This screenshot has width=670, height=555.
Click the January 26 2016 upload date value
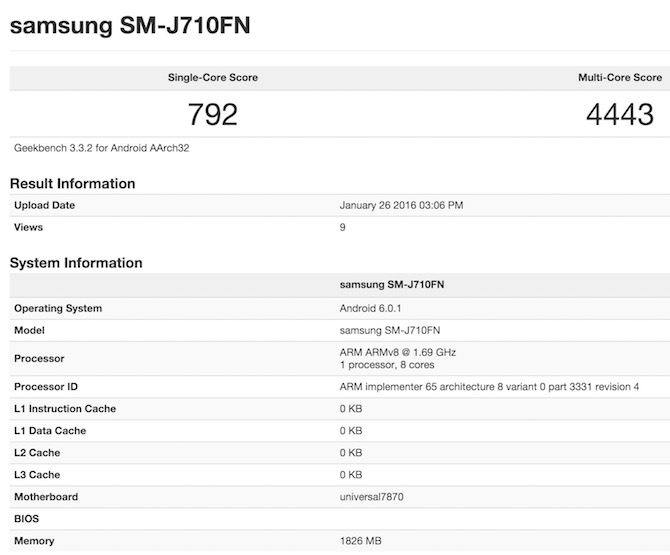tap(401, 205)
